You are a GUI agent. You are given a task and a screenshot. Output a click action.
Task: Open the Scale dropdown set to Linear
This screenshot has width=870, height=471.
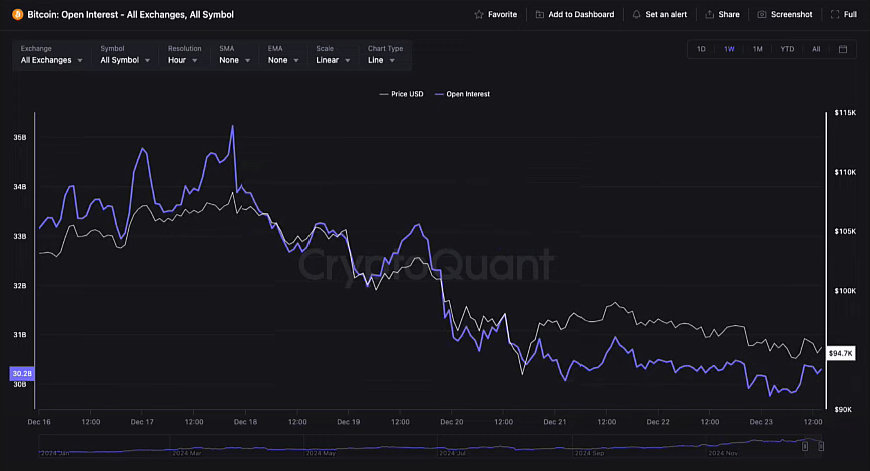click(333, 60)
